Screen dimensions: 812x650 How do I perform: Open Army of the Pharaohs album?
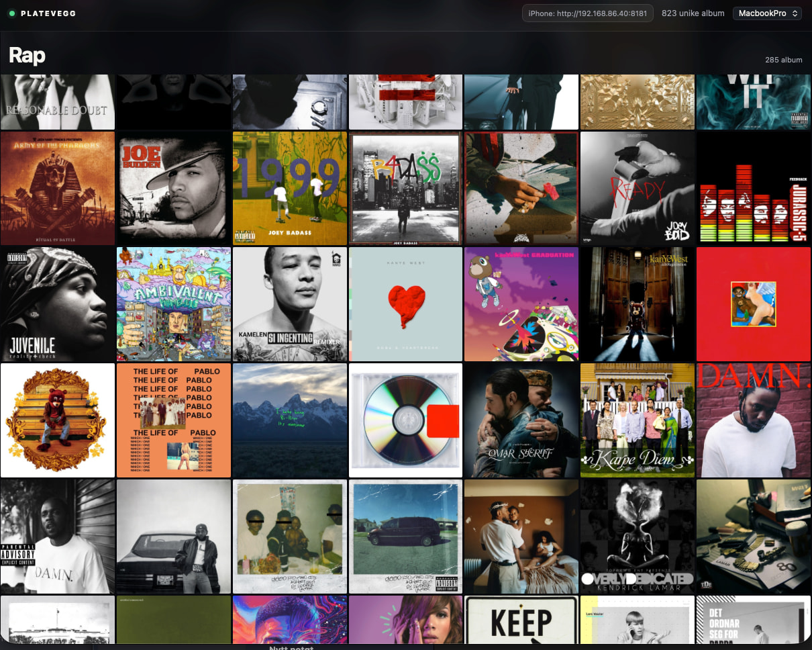pos(58,188)
